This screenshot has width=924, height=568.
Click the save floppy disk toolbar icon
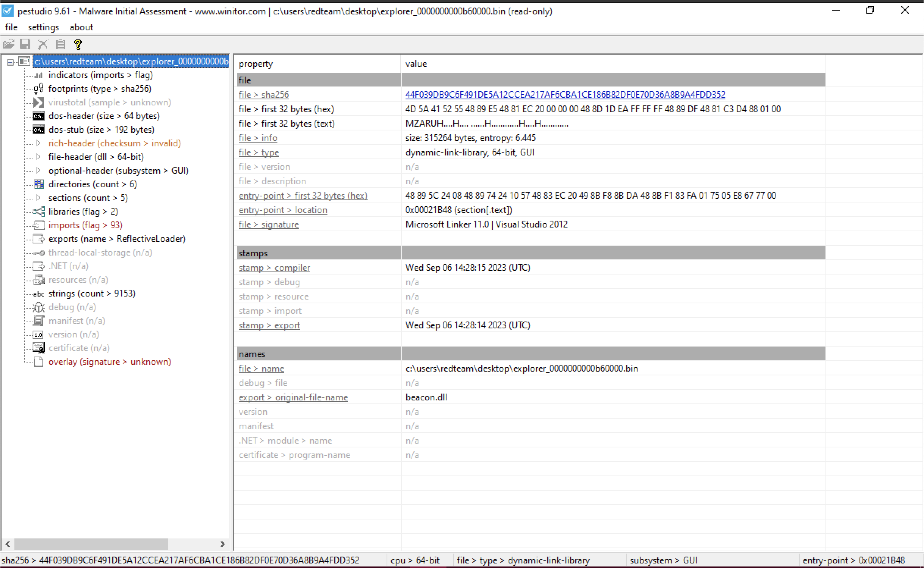click(25, 44)
